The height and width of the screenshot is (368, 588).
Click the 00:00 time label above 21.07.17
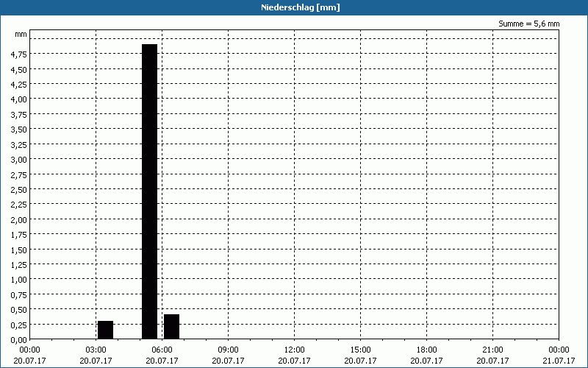tap(559, 350)
